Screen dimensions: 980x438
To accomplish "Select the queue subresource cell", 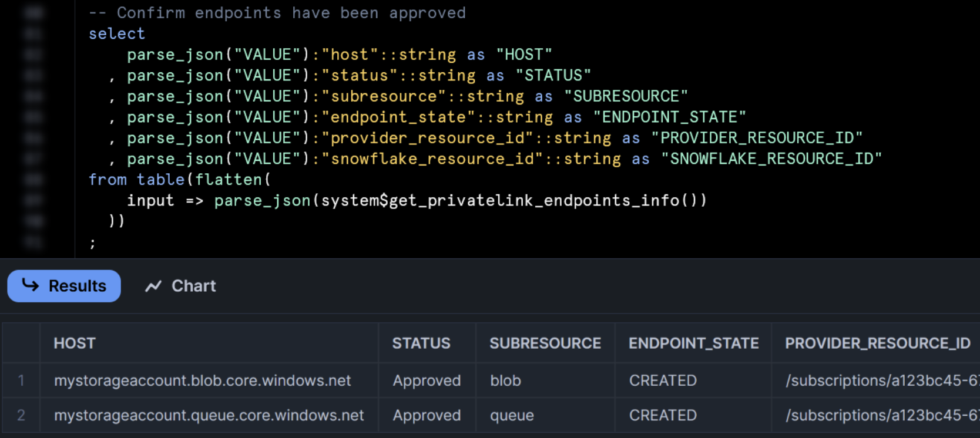I will tap(512, 415).
